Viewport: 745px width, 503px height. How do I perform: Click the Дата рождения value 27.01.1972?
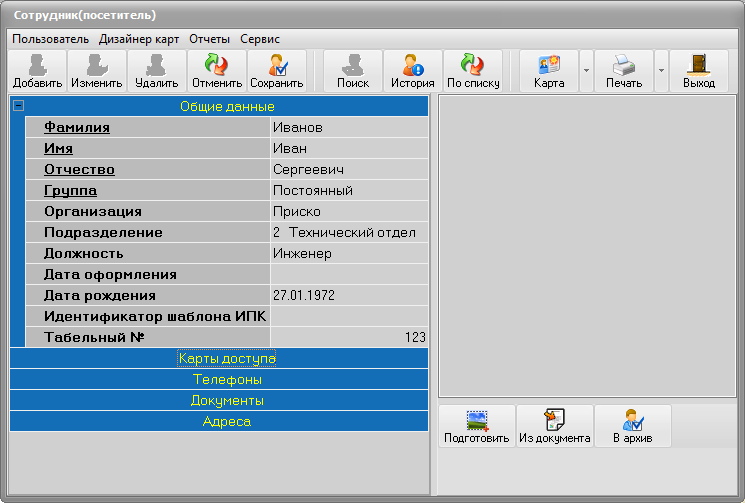349,295
